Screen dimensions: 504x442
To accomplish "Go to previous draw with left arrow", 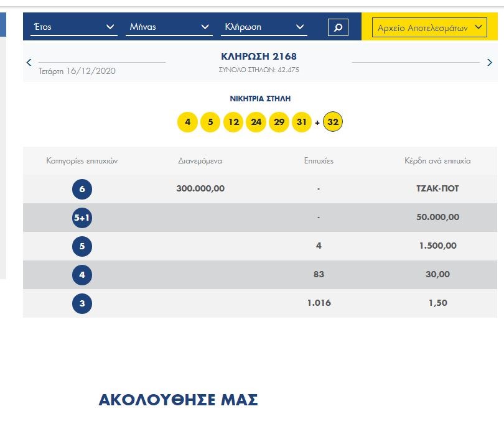I will (x=29, y=62).
